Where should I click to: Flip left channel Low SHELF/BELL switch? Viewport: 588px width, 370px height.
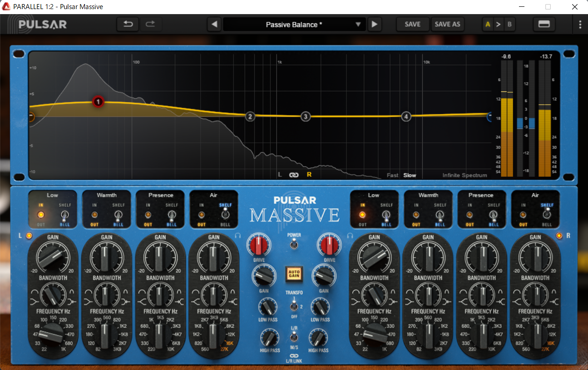coord(64,215)
